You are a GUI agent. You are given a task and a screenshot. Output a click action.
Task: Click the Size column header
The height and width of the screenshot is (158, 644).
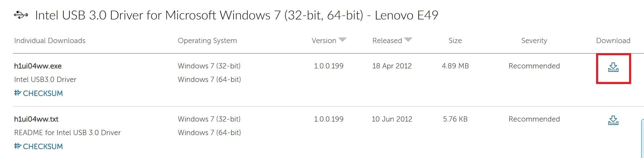point(455,41)
